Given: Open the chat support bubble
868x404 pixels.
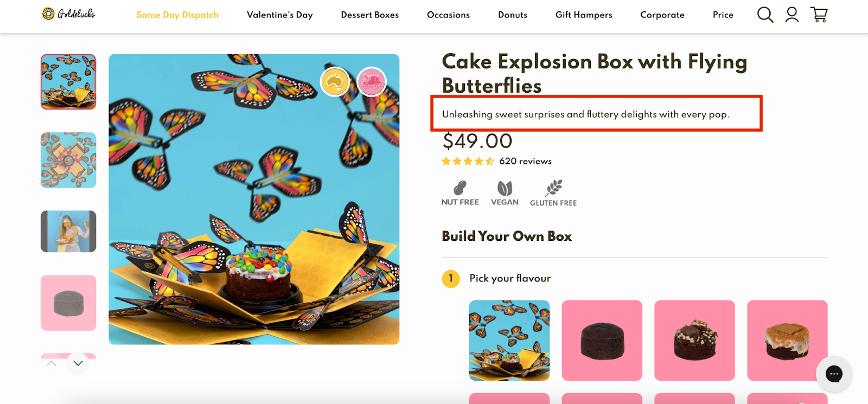Looking at the screenshot, I should point(834,374).
